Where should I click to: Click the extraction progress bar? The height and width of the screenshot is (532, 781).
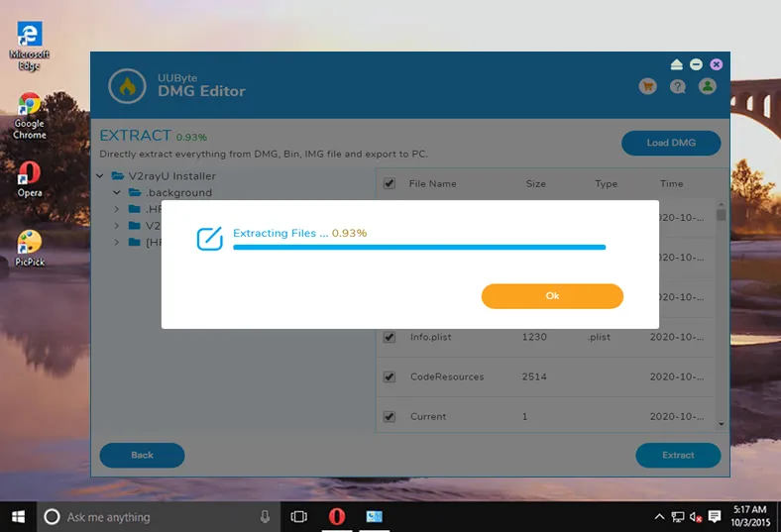point(419,247)
